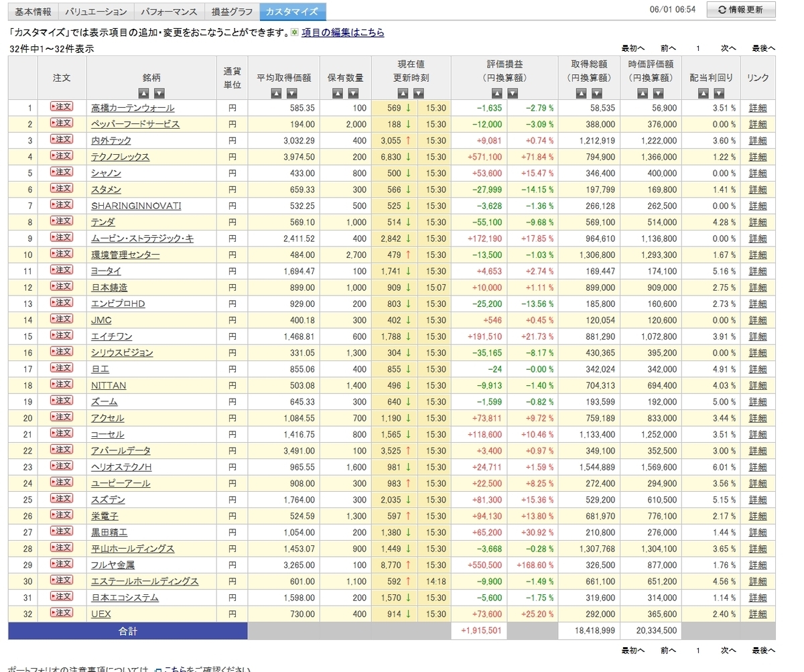
Task: Open 平山ホールディングス stock link
Action: [x=133, y=549]
